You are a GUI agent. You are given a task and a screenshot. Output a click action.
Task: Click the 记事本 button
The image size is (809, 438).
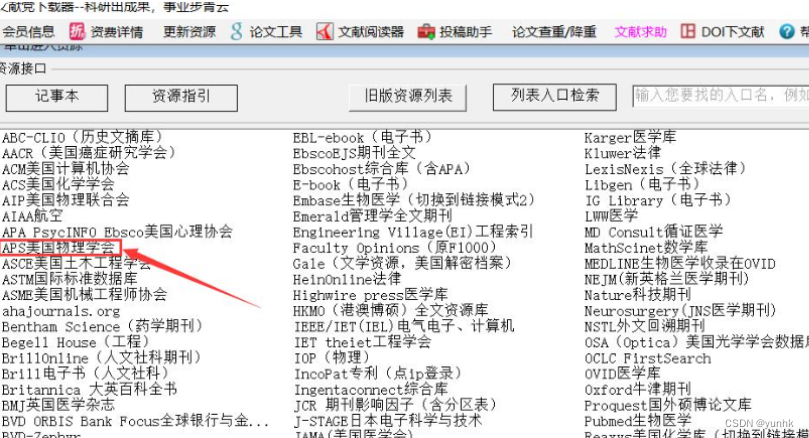coord(57,98)
